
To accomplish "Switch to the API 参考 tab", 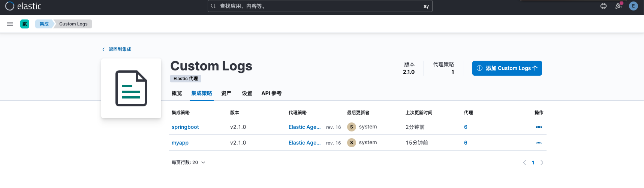I will coord(271,93).
